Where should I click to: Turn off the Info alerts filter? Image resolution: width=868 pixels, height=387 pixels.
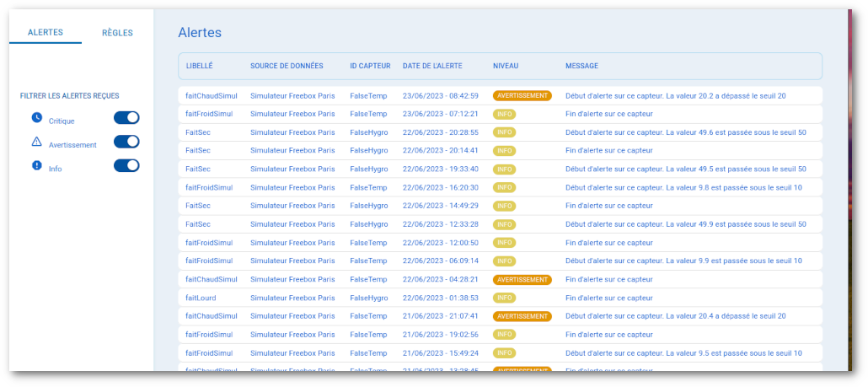click(126, 166)
